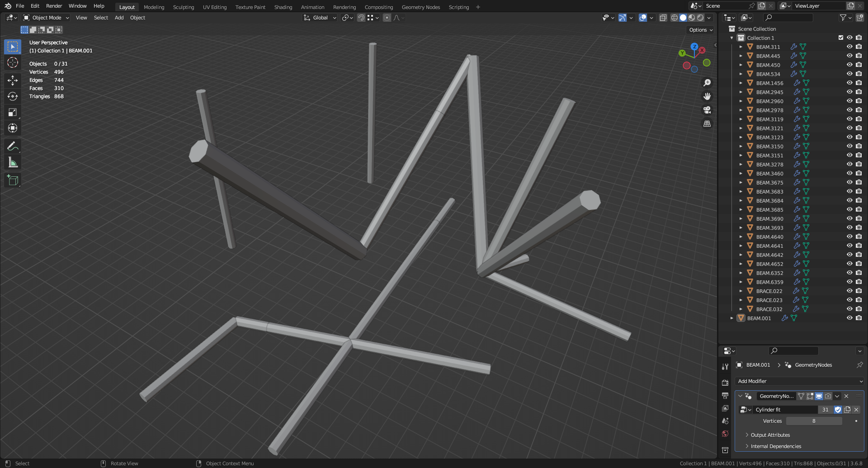Open the View Layer properties tab

pyautogui.click(x=725, y=408)
